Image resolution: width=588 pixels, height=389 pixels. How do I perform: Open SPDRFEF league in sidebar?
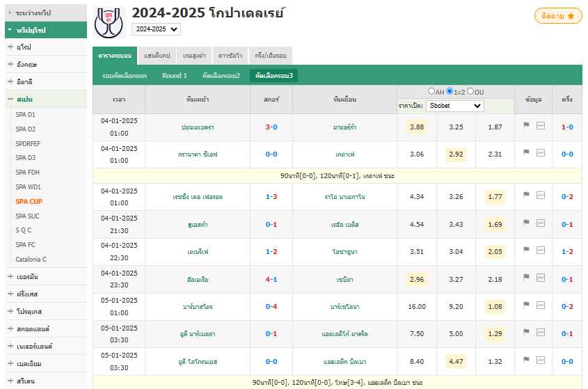(28, 143)
